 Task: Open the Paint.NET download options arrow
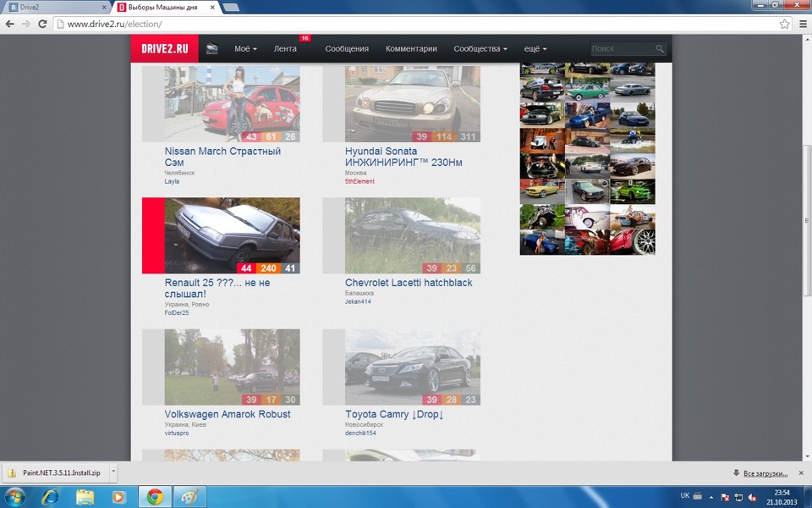(x=113, y=472)
